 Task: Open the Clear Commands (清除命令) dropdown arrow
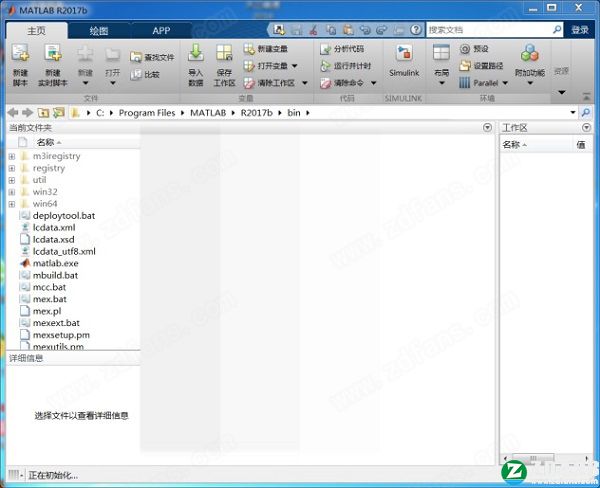coord(374,83)
